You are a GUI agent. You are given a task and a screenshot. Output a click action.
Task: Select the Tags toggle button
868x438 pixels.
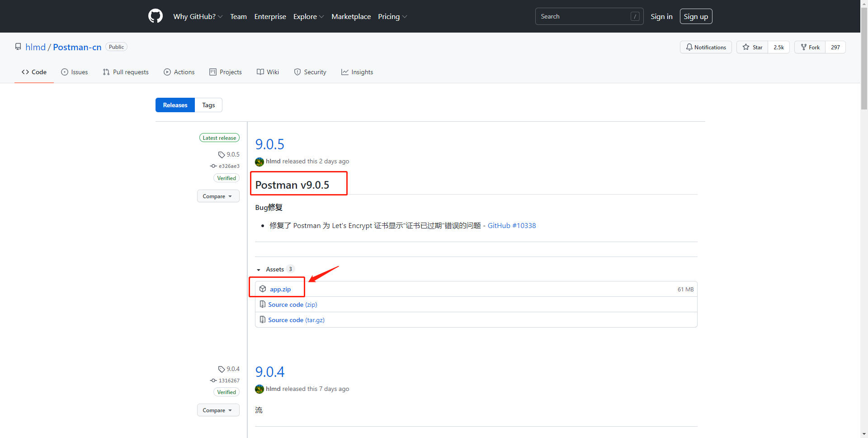click(x=208, y=105)
